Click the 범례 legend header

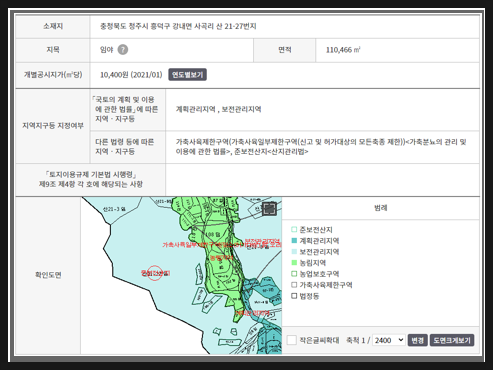381,208
